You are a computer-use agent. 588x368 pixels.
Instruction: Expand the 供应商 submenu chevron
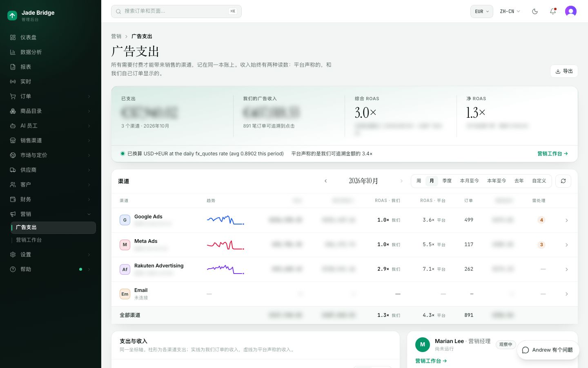pyautogui.click(x=89, y=170)
